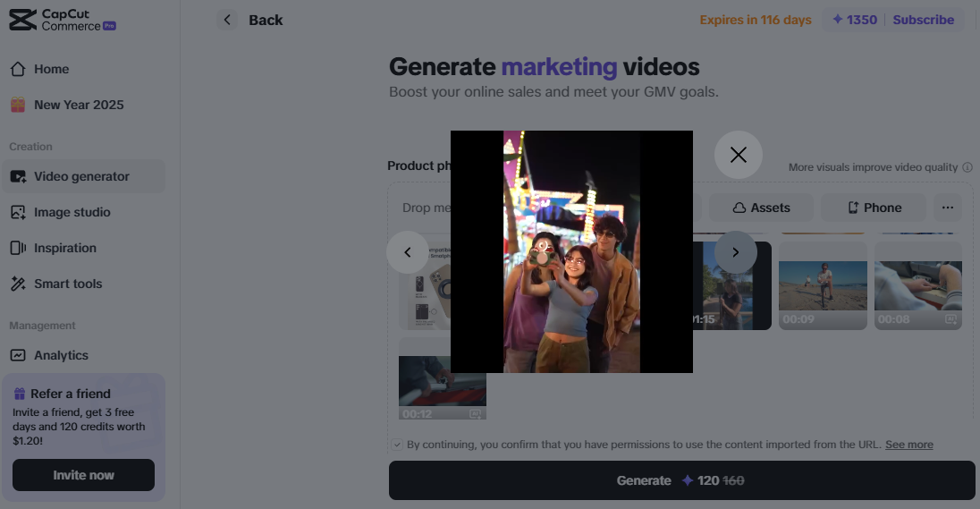Screen dimensions: 980x509
Task: Close the image preview with X button
Action: point(738,155)
